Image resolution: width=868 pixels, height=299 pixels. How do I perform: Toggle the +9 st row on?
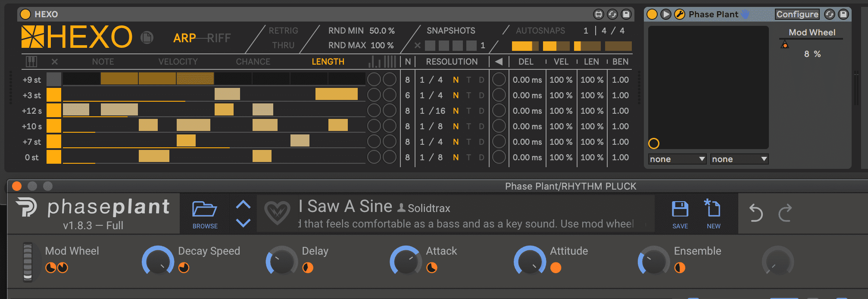pos(54,80)
